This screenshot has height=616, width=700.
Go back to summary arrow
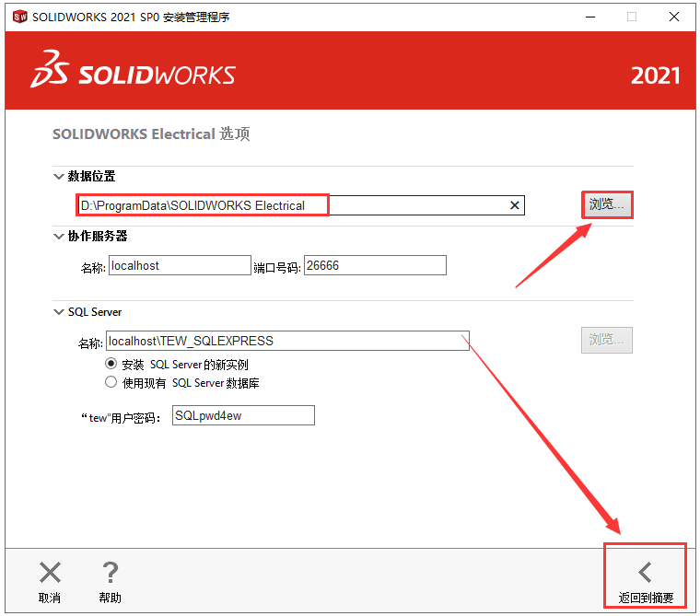point(645,573)
